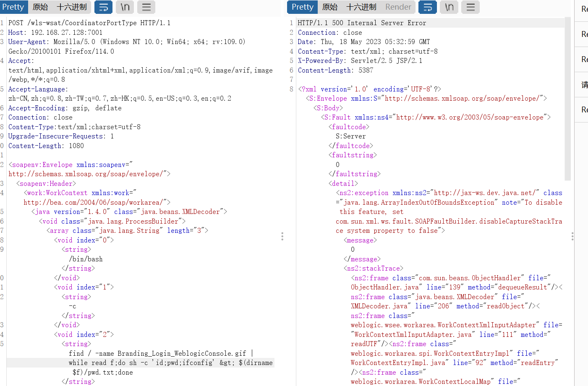588x386 pixels.
Task: Click the java.beans.XMLDecoder java tag line
Action: (129, 212)
